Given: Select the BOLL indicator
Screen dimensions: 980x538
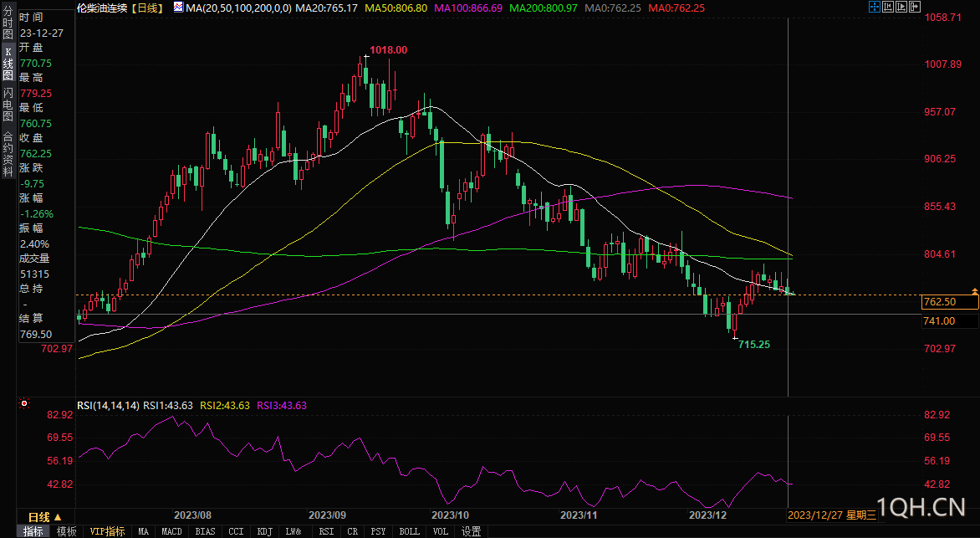Looking at the screenshot, I should 409,531.
